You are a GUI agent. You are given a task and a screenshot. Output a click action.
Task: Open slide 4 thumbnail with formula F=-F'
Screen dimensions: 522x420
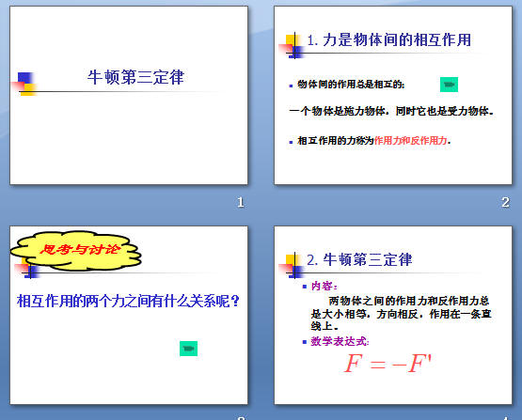point(393,316)
